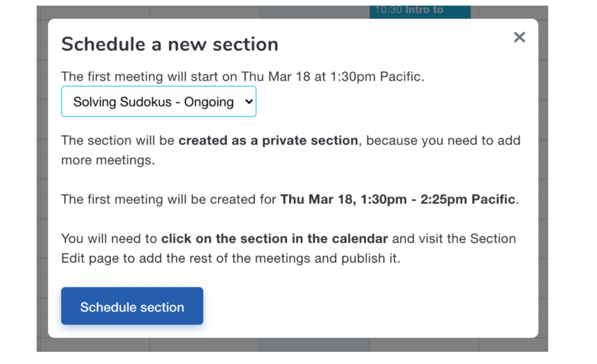This screenshot has width=597, height=364.
Task: Click the bold 'created as a private section' text
Action: pyautogui.click(x=268, y=140)
